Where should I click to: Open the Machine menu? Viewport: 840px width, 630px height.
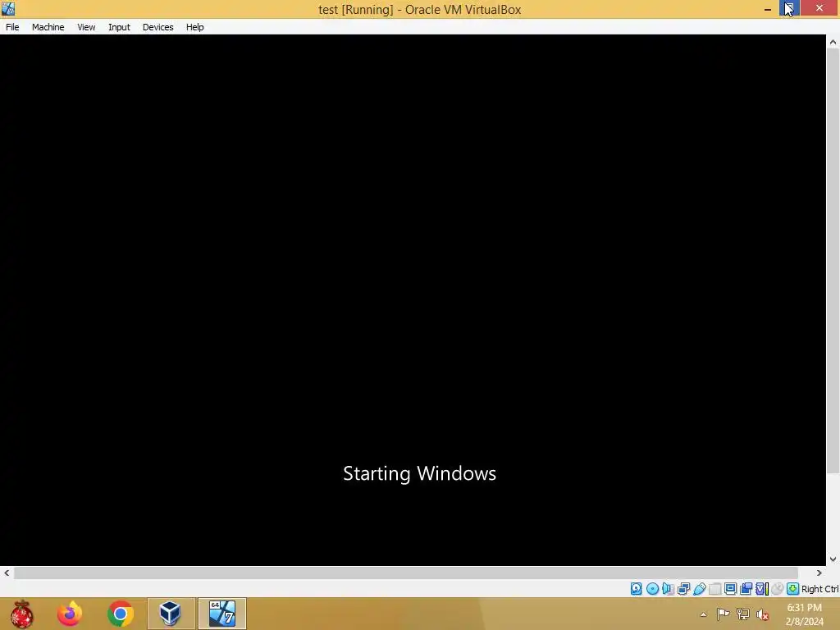click(x=48, y=27)
